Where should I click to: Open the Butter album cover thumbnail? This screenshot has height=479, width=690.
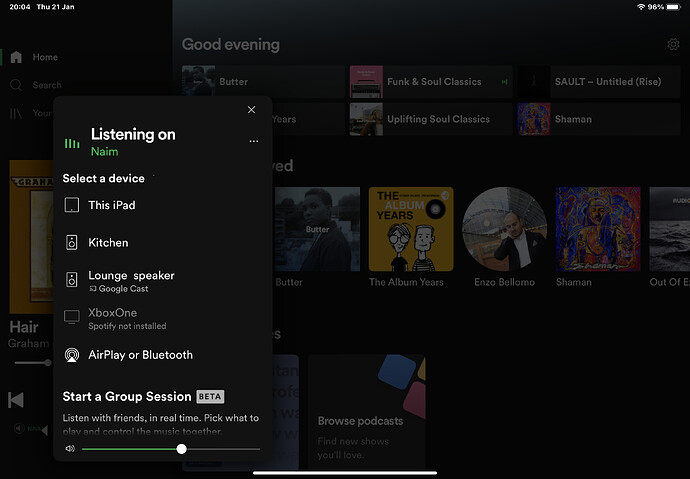pyautogui.click(x=317, y=229)
